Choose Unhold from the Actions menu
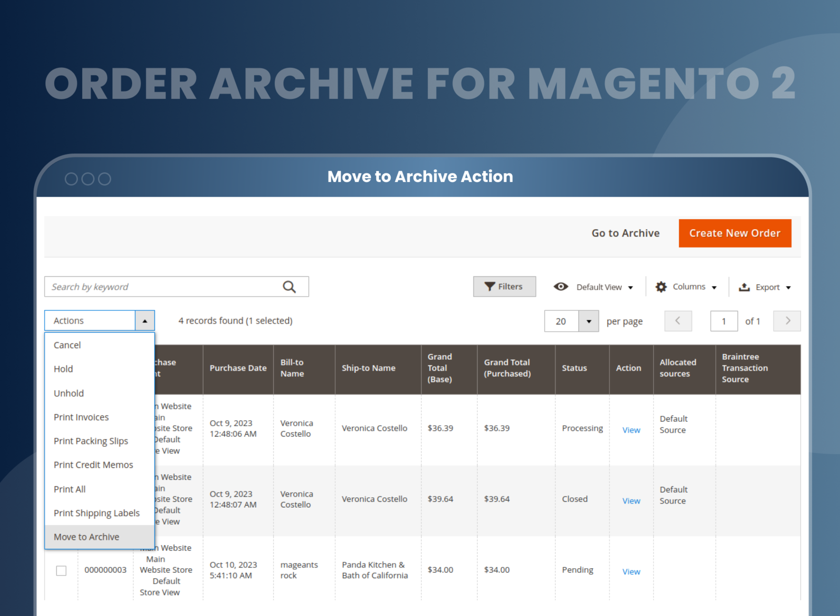 (x=100, y=393)
